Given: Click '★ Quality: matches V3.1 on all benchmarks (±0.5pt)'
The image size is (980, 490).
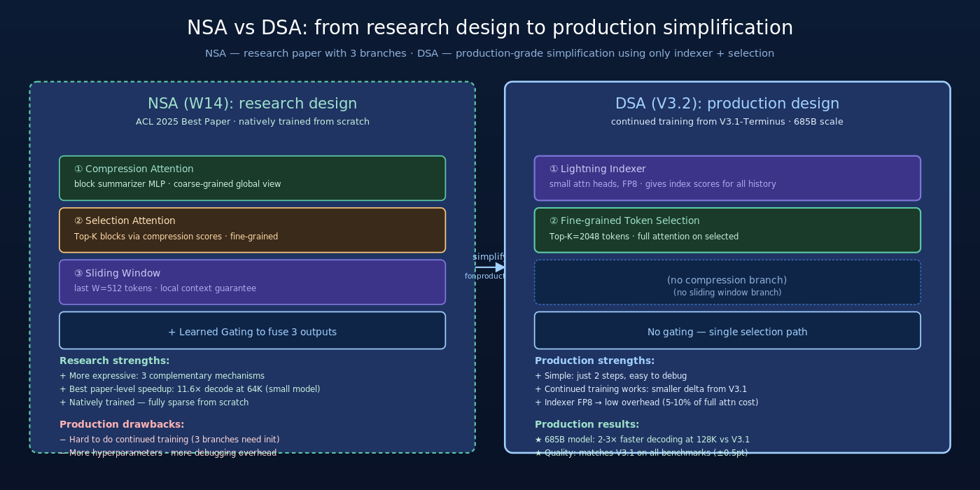Looking at the screenshot, I should 640,453.
